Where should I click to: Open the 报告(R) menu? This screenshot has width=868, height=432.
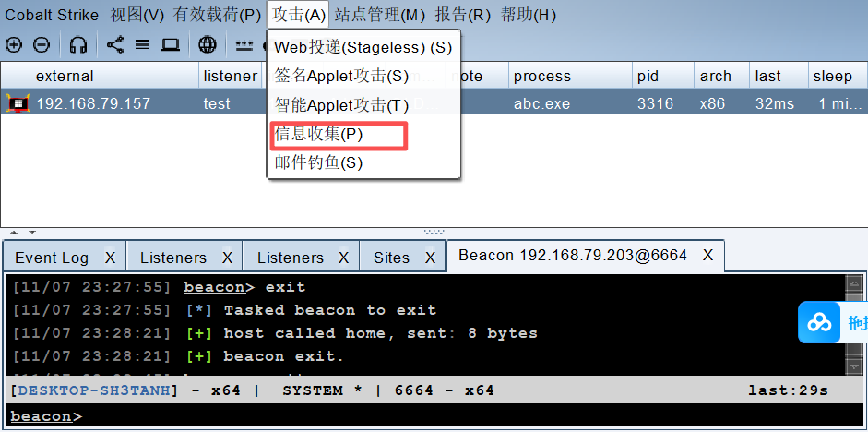(463, 15)
